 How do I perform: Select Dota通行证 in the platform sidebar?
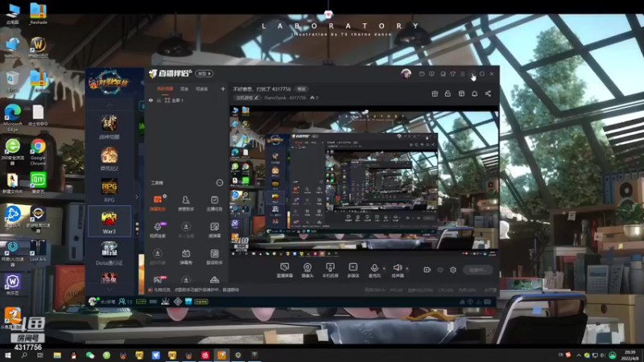pos(109,253)
